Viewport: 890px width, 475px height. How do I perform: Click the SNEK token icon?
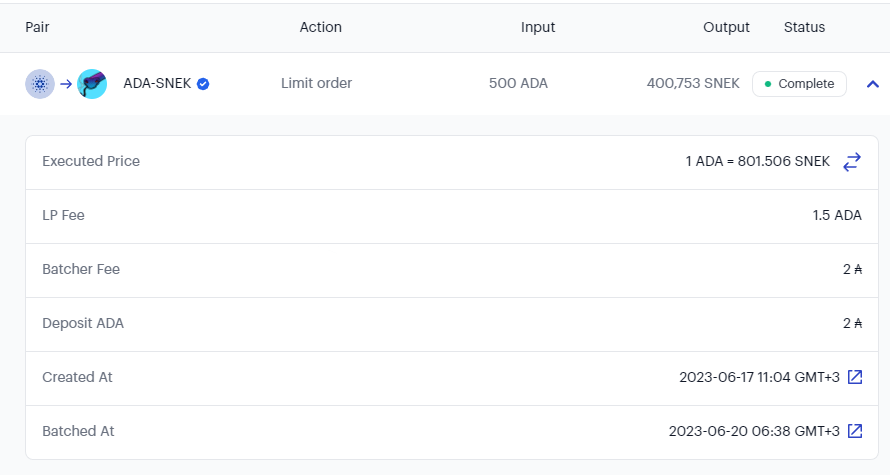click(92, 84)
